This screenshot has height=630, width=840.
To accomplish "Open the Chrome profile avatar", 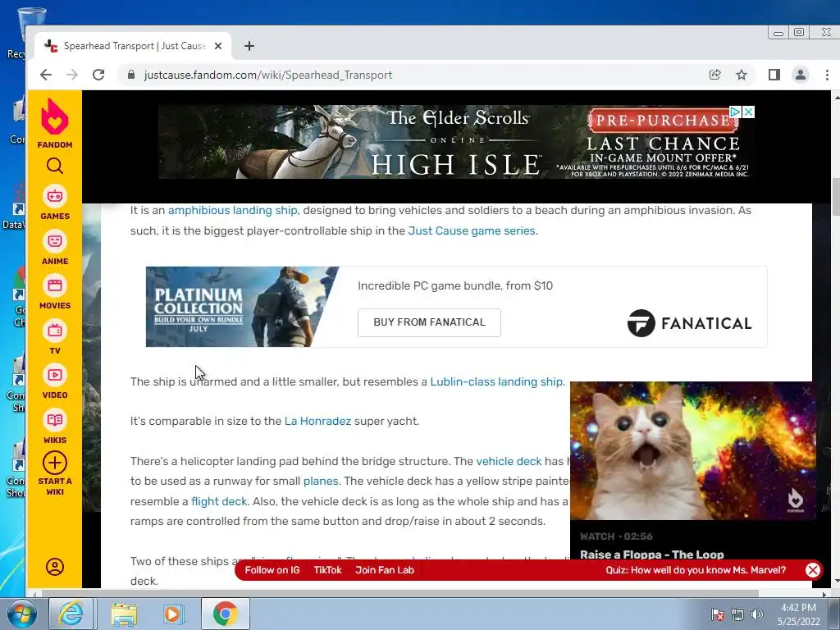I will (x=801, y=75).
